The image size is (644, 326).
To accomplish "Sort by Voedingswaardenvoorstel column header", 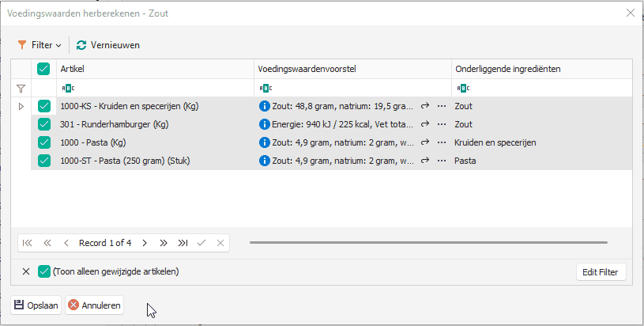I will [x=352, y=69].
